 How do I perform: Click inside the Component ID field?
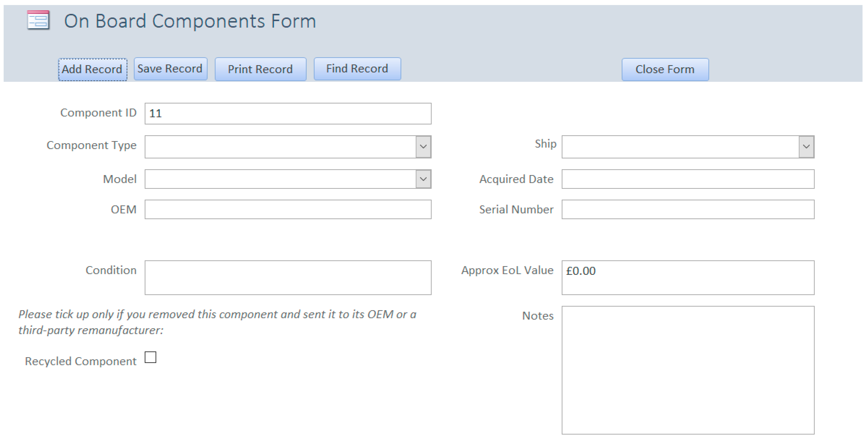coord(288,113)
